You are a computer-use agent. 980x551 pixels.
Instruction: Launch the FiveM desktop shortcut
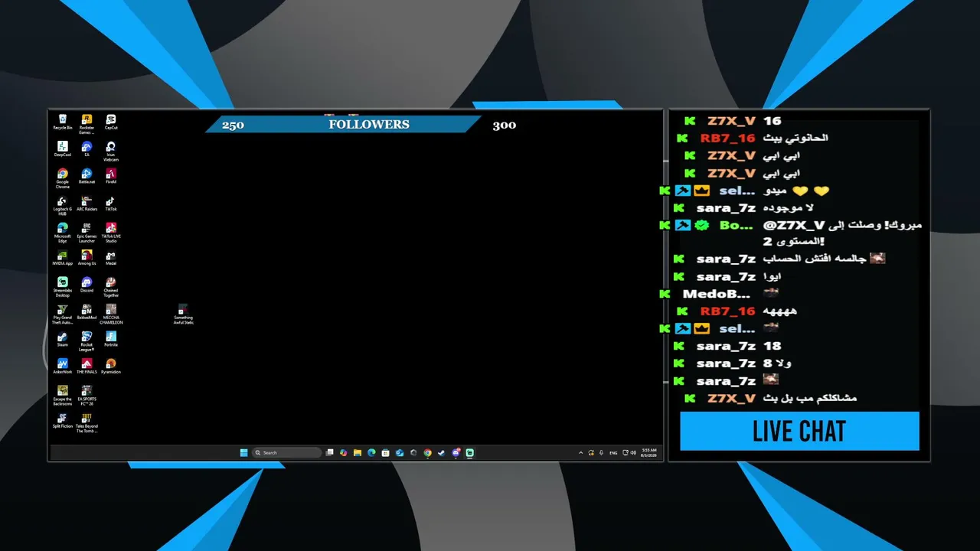(111, 177)
